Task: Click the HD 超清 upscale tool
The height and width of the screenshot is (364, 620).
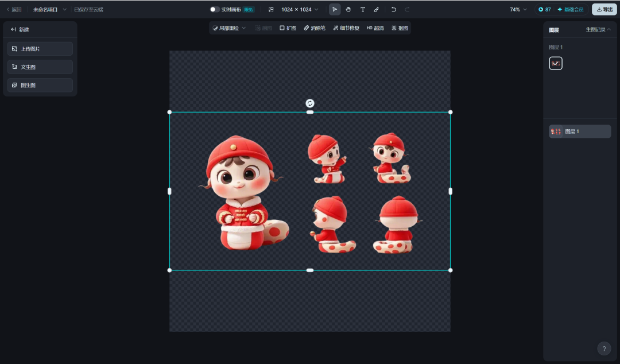Action: pos(374,28)
